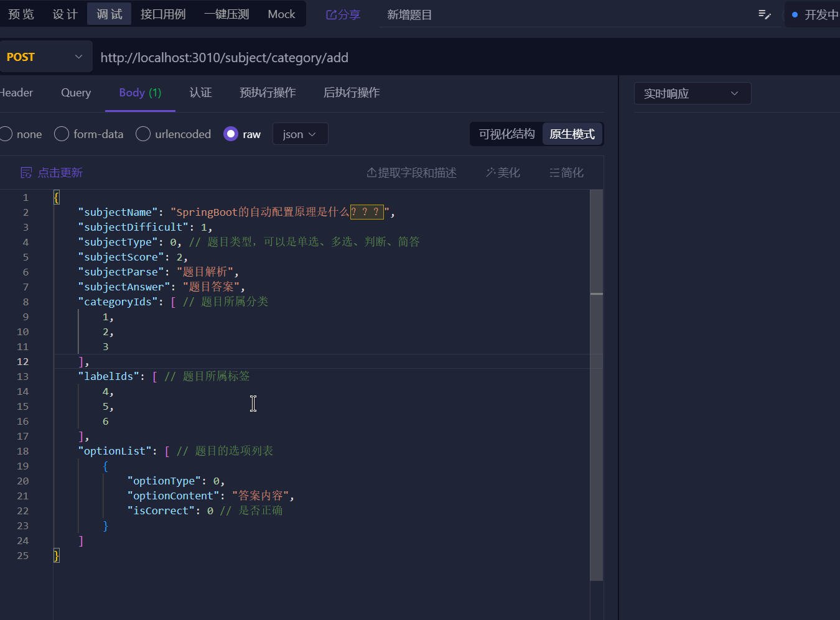Open the 预览 tab
This screenshot has height=620, width=840.
(21, 14)
